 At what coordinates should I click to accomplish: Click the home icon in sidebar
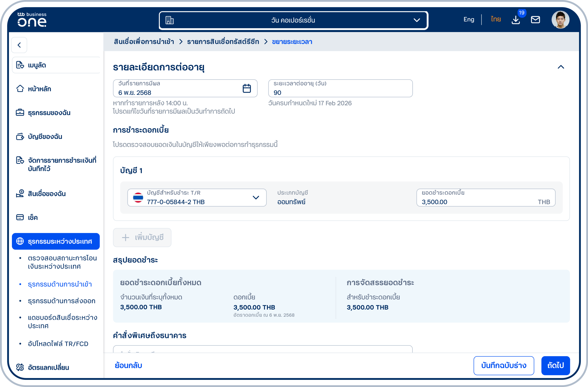(x=20, y=88)
